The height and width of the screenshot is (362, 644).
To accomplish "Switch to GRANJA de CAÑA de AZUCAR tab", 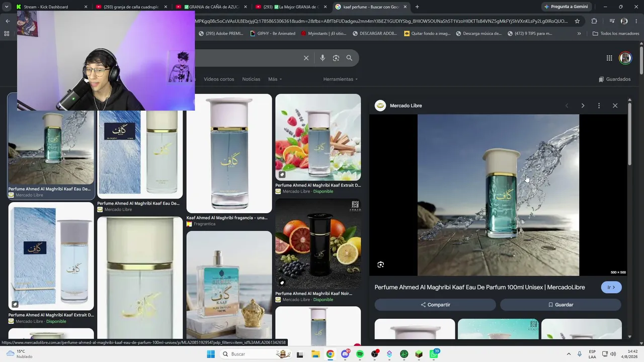I will tap(211, 7).
